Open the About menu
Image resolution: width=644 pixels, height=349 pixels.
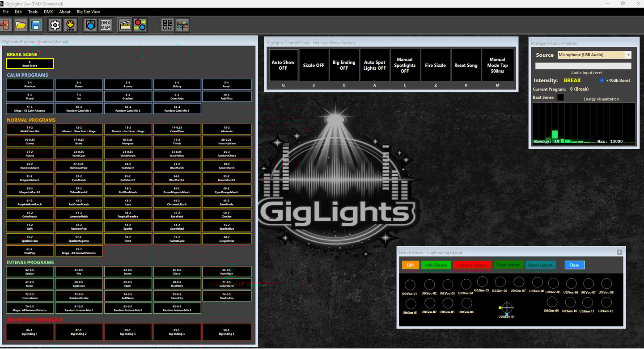pos(65,12)
